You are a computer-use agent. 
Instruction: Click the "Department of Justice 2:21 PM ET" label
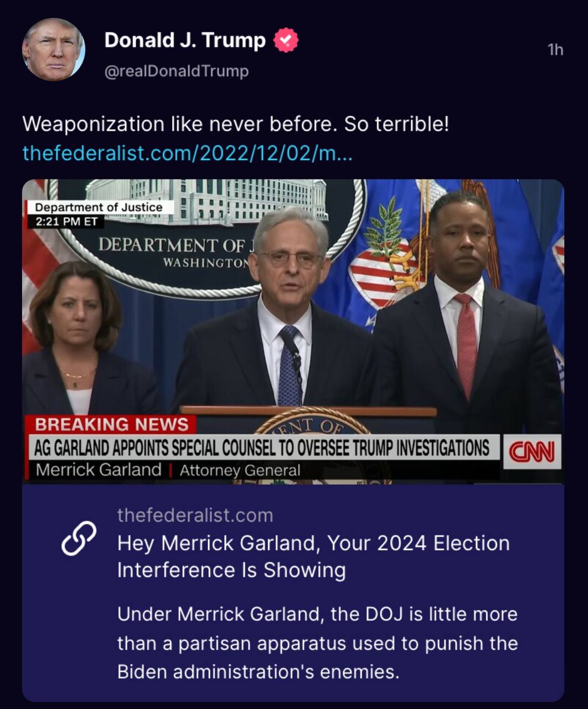pos(99,214)
